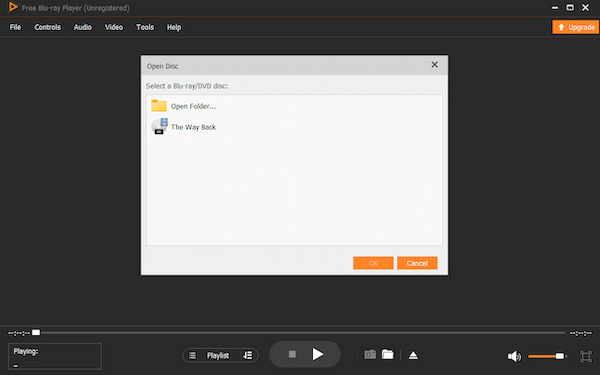Click the yellow folder icon

pos(159,106)
